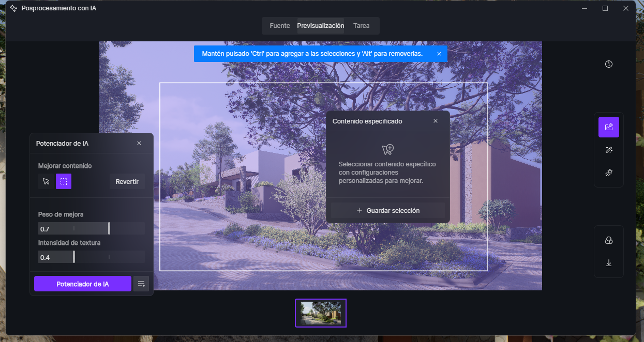This screenshot has height=342, width=644.
Task: Select the AI image enhancer sidebar tool
Action: (x=608, y=127)
